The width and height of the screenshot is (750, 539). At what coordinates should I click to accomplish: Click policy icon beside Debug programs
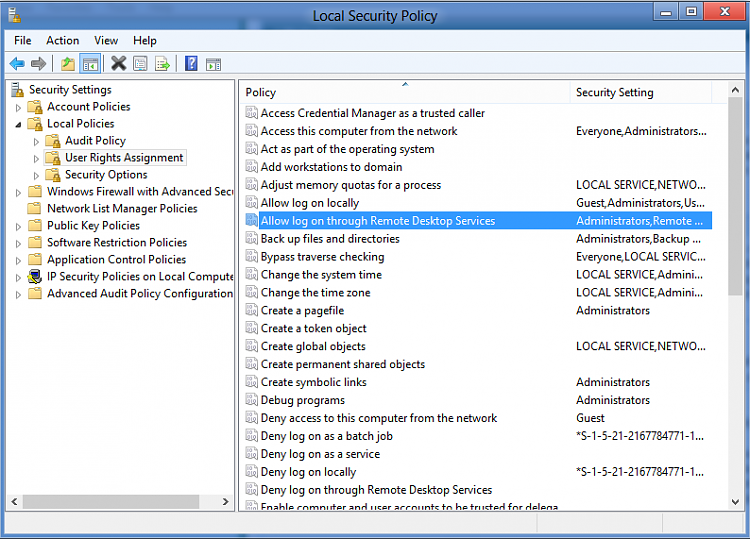pyautogui.click(x=252, y=399)
